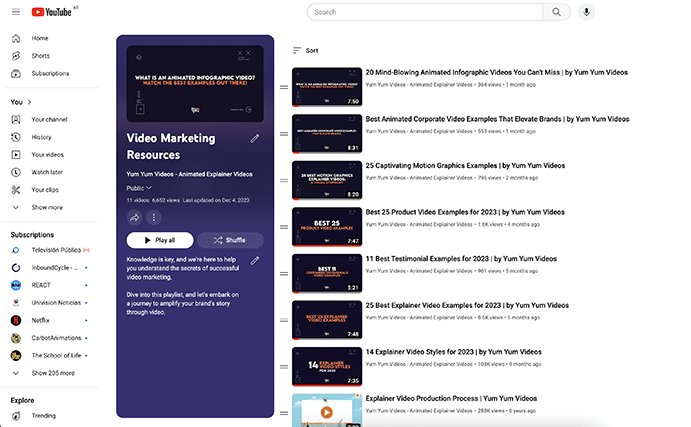
Task: Open thumbnail of Explainer Video Production Process
Action: pyautogui.click(x=327, y=410)
